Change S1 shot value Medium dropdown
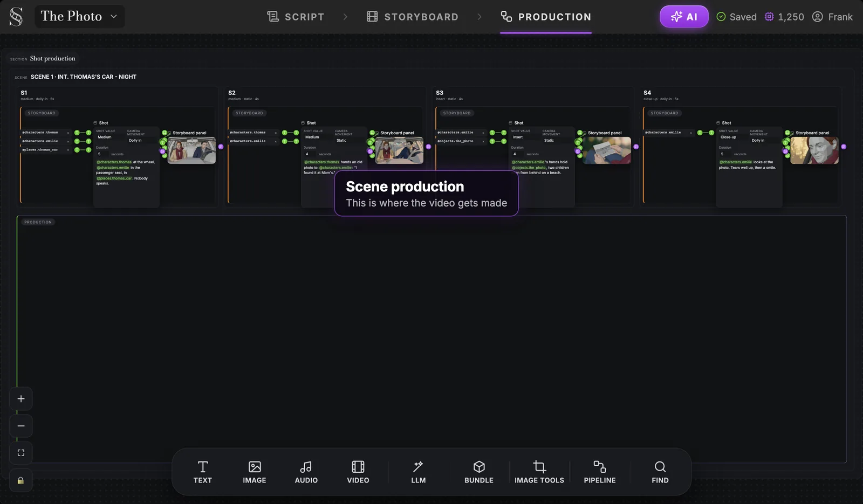This screenshot has width=863, height=504. pos(109,137)
